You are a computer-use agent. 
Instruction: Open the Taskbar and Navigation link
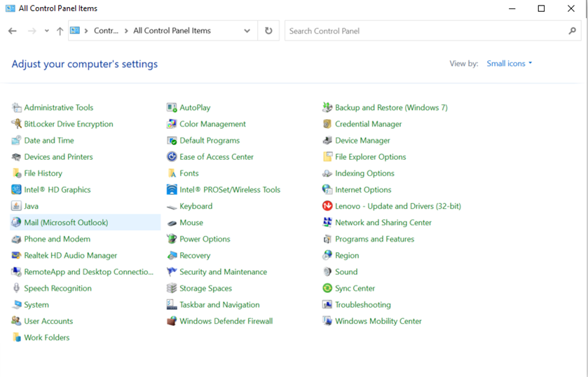point(219,305)
